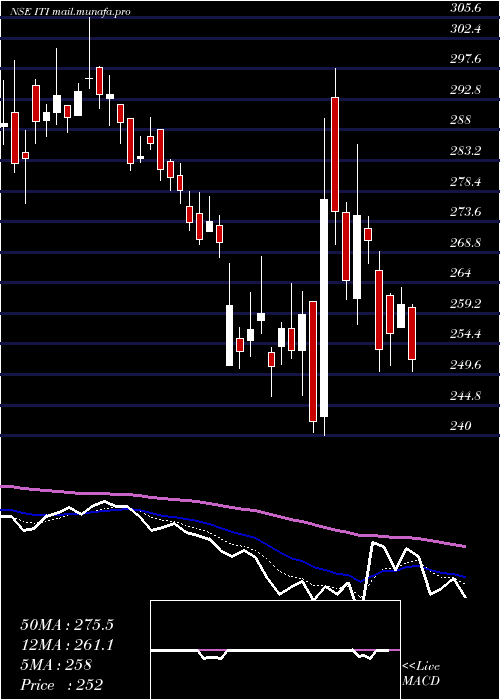Click the 273.6 price axis label
The width and height of the screenshot is (500, 700).
click(467, 212)
